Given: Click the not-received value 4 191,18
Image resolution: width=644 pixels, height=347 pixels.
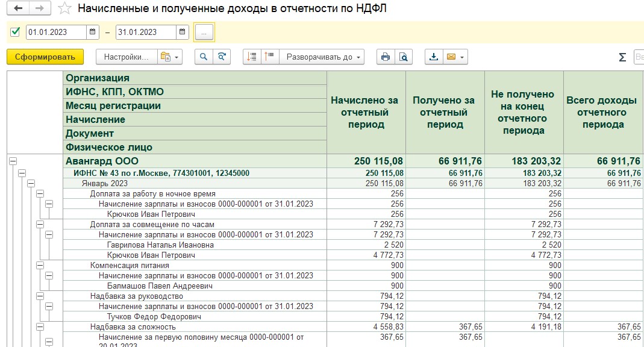Looking at the screenshot, I should click(x=546, y=327).
